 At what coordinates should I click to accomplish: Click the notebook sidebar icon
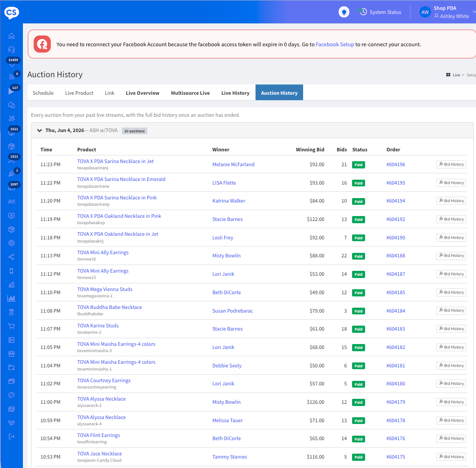pyautogui.click(x=12, y=340)
